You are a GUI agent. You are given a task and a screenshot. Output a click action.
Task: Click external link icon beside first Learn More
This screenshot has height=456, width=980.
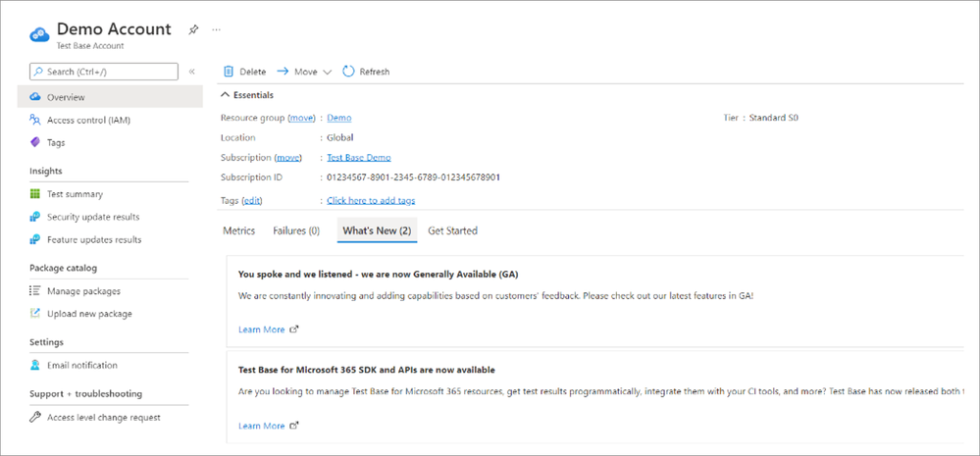294,329
